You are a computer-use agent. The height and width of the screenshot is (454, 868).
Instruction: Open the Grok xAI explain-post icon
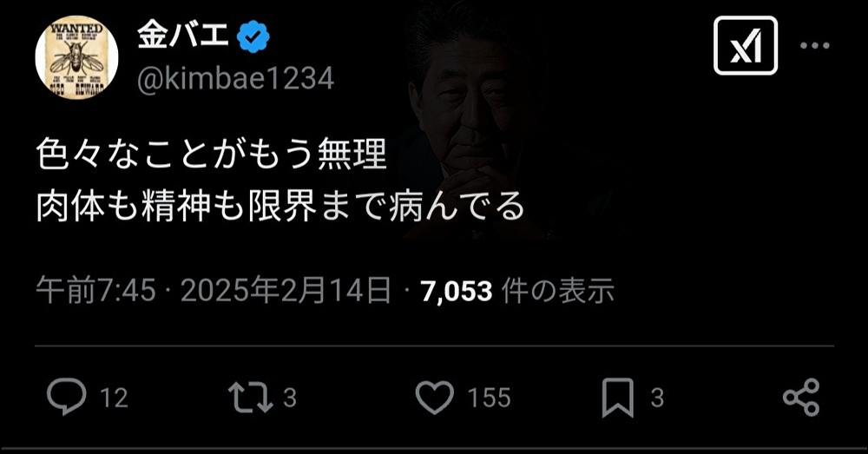coord(745,45)
